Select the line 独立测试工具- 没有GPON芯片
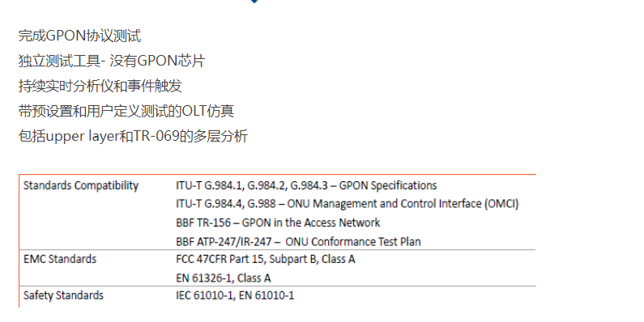This screenshot has height=322, width=644. [112, 61]
